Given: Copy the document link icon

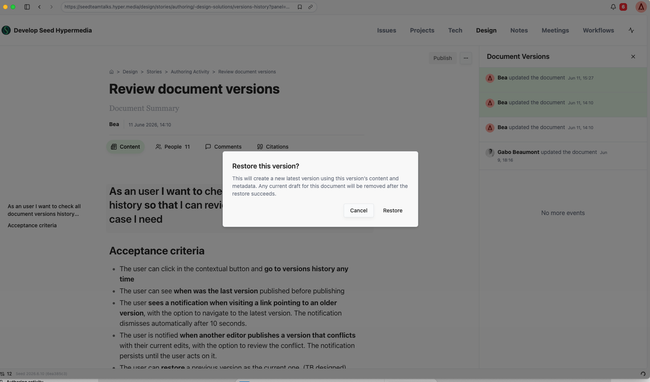Looking at the screenshot, I should [x=310, y=7].
